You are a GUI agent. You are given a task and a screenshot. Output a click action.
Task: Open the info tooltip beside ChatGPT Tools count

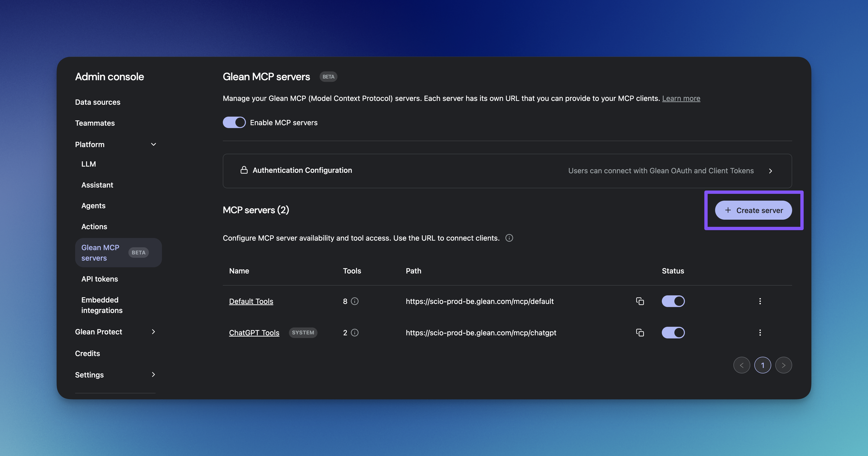coord(355,332)
